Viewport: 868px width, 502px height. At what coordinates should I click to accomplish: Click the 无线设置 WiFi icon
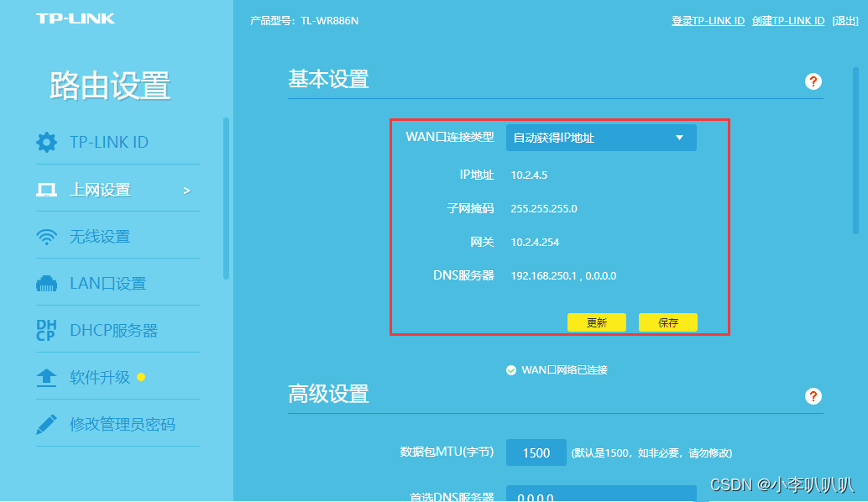point(49,236)
